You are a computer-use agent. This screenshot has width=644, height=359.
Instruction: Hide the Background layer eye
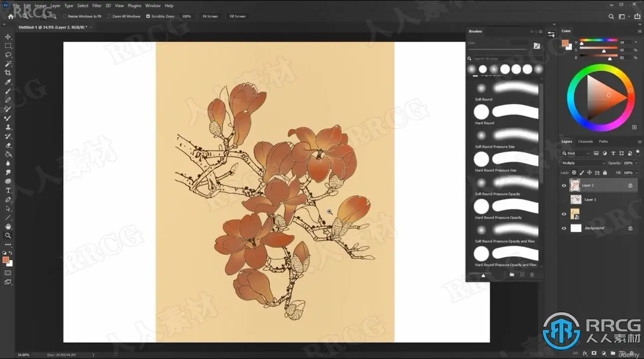pyautogui.click(x=564, y=228)
